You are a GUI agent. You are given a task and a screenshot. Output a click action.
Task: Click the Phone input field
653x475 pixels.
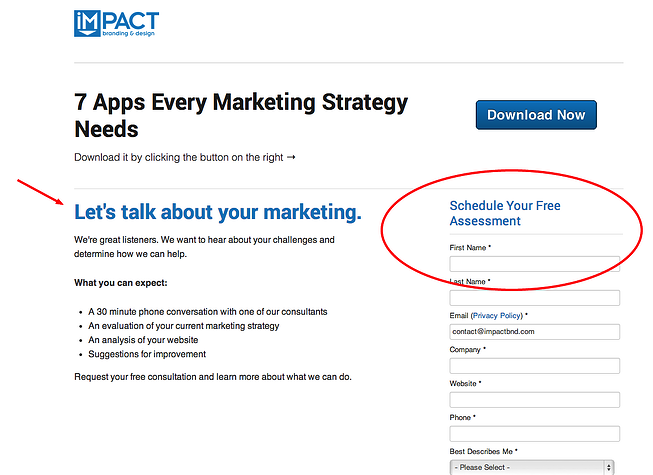(534, 434)
